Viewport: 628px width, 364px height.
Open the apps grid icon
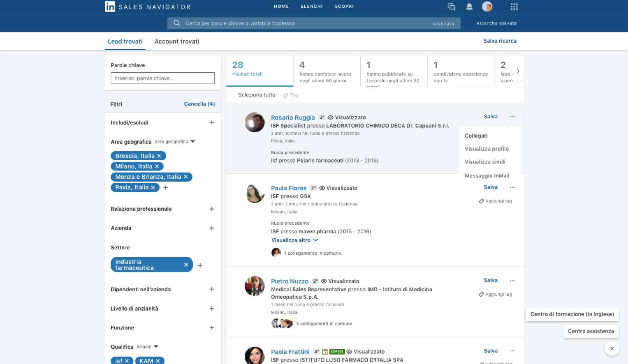click(514, 7)
